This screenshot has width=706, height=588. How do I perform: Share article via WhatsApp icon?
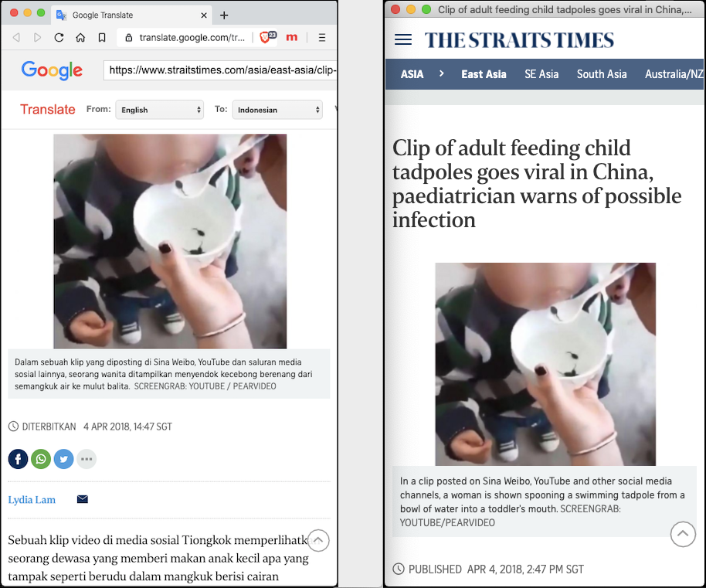click(x=41, y=459)
